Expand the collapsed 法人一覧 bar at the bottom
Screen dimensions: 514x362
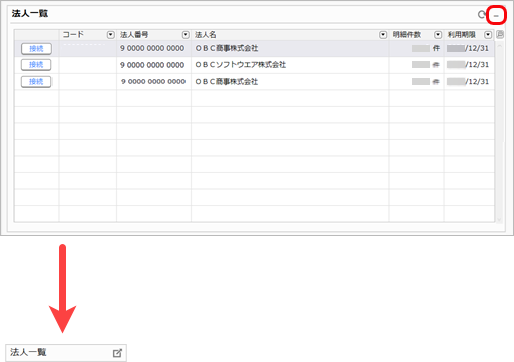tap(66, 353)
